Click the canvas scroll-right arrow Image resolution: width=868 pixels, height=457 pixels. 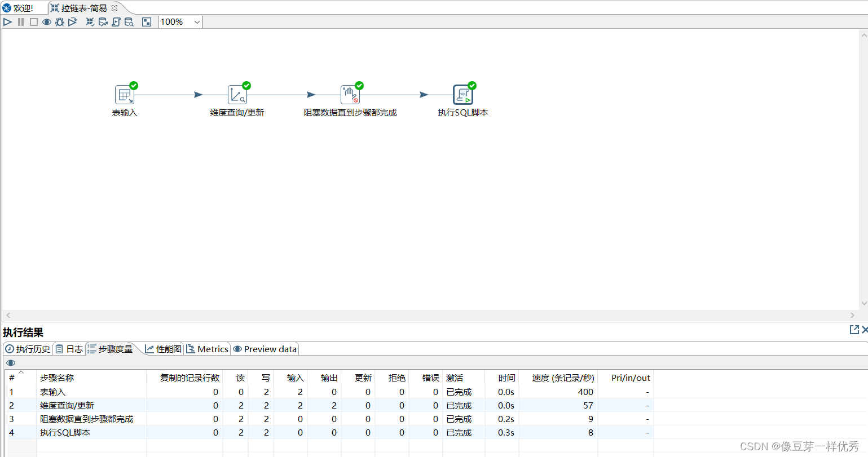pos(853,315)
